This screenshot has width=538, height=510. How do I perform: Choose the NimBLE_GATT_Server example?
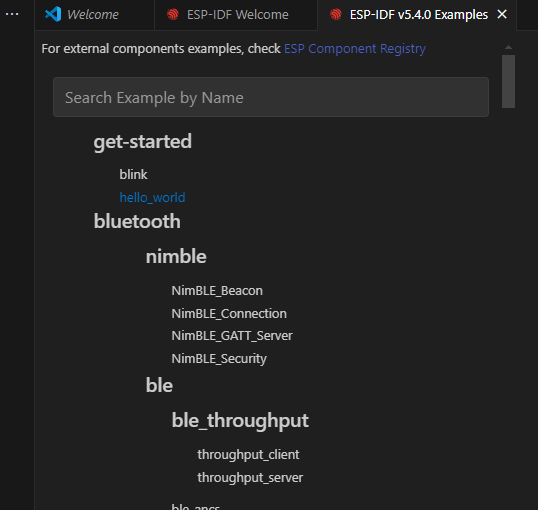point(232,336)
